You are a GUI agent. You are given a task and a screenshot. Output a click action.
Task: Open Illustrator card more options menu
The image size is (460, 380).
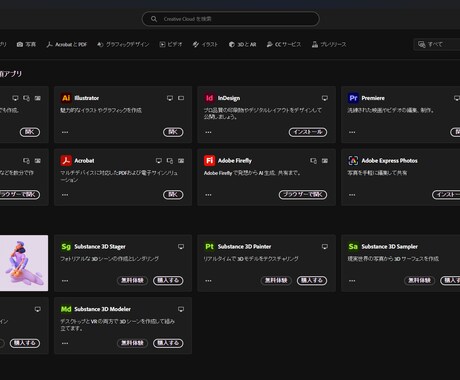point(65,132)
